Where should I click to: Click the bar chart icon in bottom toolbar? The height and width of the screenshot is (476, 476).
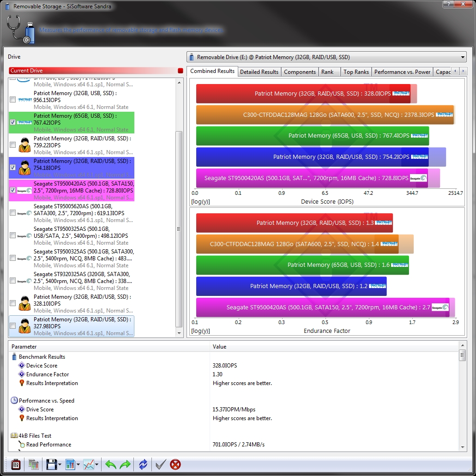[70, 464]
